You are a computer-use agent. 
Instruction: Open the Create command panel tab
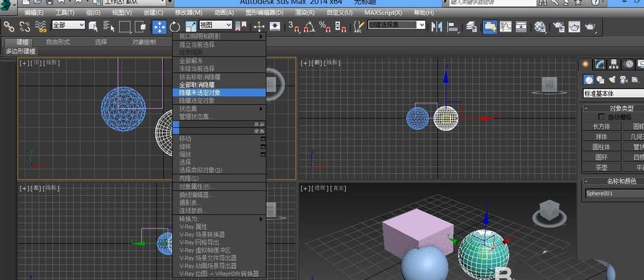tap(585, 64)
